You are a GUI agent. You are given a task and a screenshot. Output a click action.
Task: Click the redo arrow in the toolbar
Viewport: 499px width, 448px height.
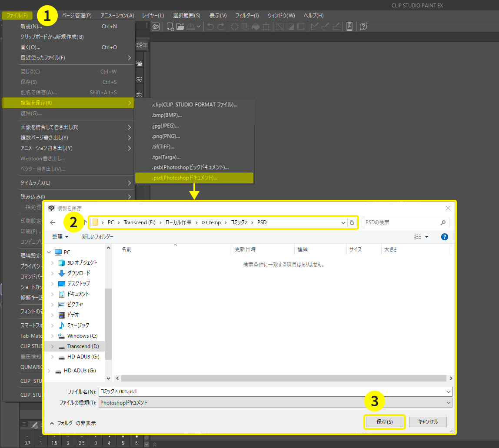(x=221, y=27)
